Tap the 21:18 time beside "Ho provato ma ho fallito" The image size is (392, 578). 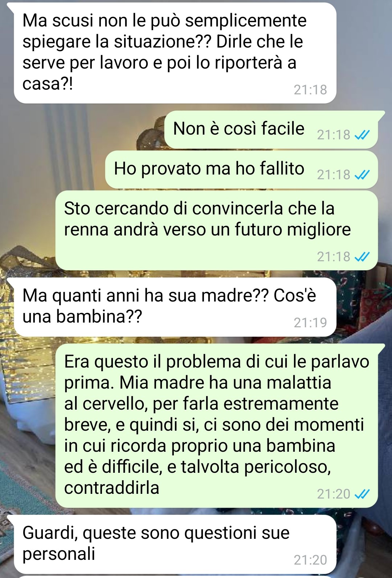(334, 175)
